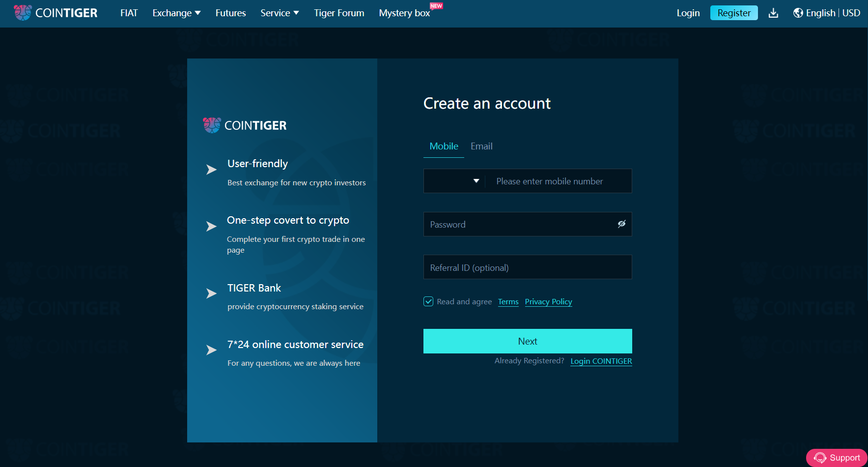Image resolution: width=868 pixels, height=467 pixels.
Task: Click 'Read and agree' label text
Action: [x=464, y=302]
